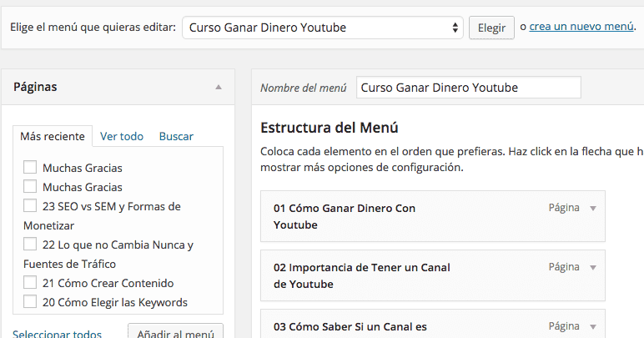
Task: Click the Página label on item 01
Action: (564, 208)
